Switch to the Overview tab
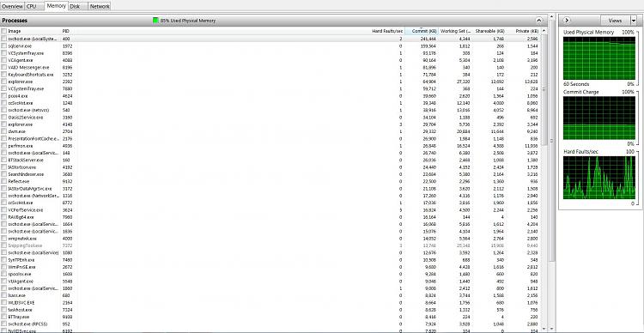 (12, 7)
